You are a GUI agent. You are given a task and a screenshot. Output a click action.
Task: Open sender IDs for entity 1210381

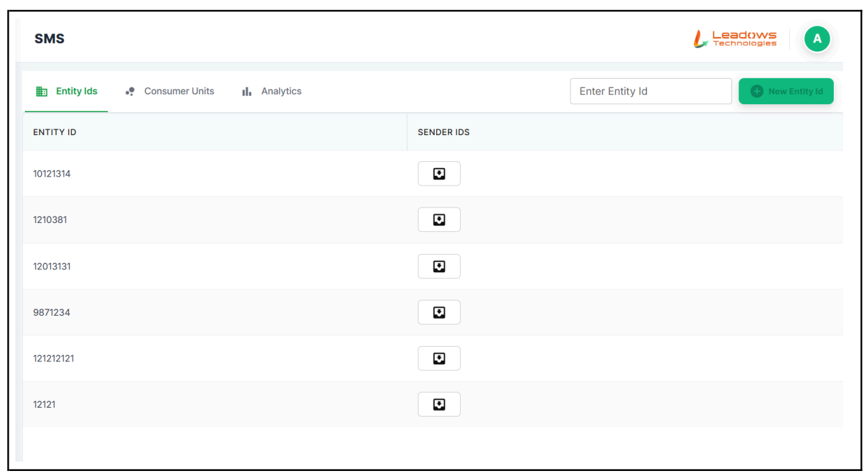pyautogui.click(x=439, y=220)
